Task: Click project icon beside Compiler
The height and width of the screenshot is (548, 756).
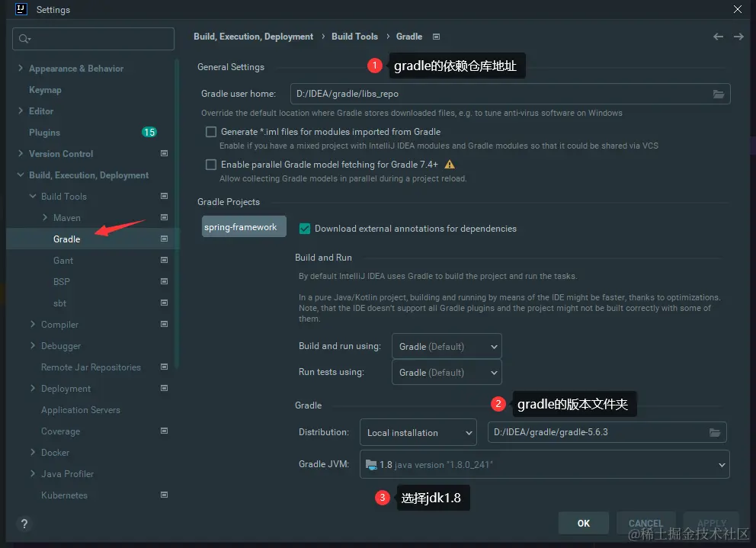Action: click(164, 324)
